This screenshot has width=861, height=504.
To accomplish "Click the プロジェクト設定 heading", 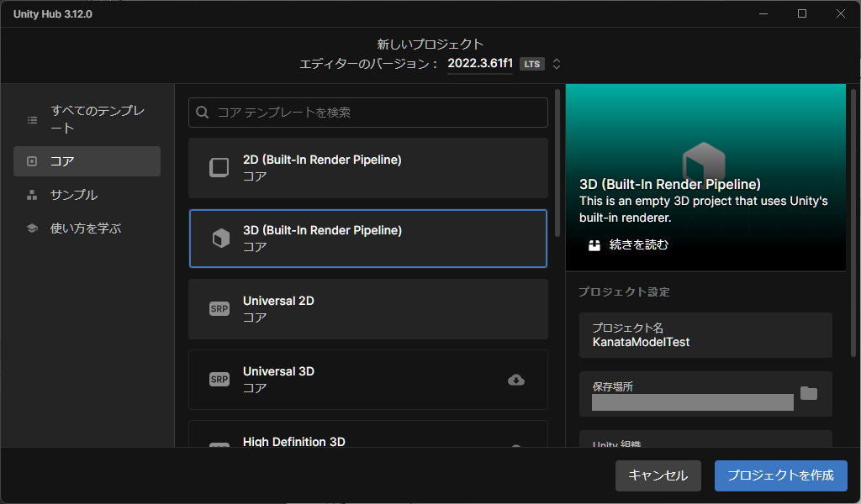I will (625, 291).
